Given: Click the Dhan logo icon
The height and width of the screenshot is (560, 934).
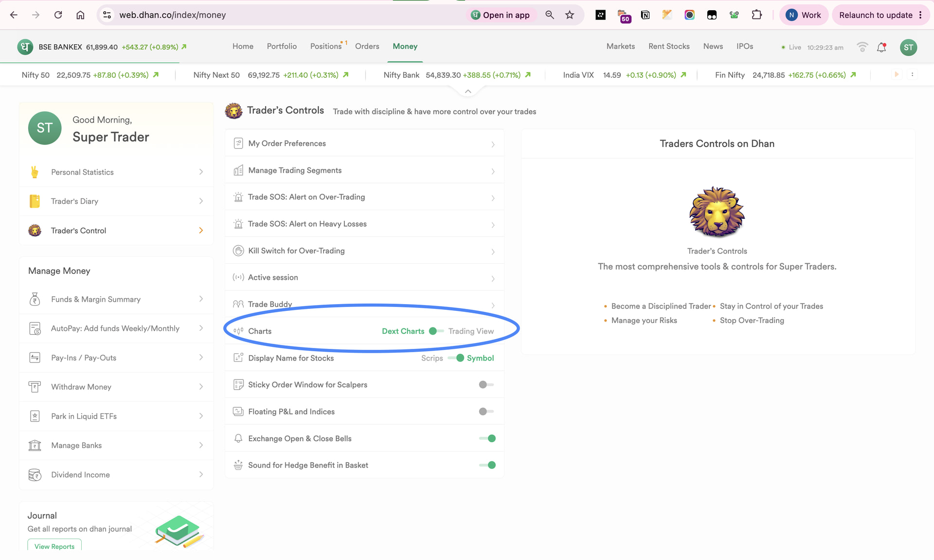Looking at the screenshot, I should pos(25,47).
